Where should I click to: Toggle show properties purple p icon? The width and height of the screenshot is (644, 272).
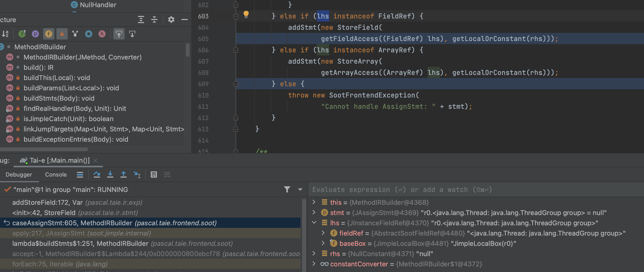35,34
